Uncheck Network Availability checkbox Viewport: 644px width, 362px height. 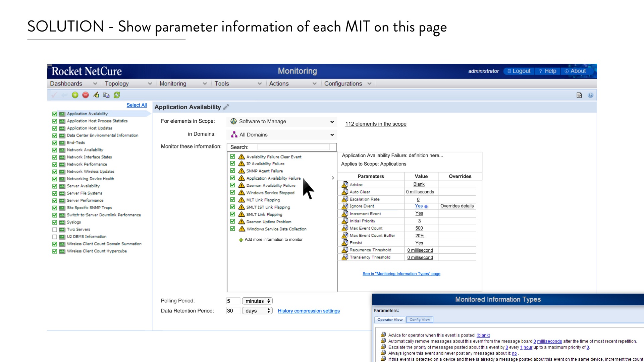55,150
